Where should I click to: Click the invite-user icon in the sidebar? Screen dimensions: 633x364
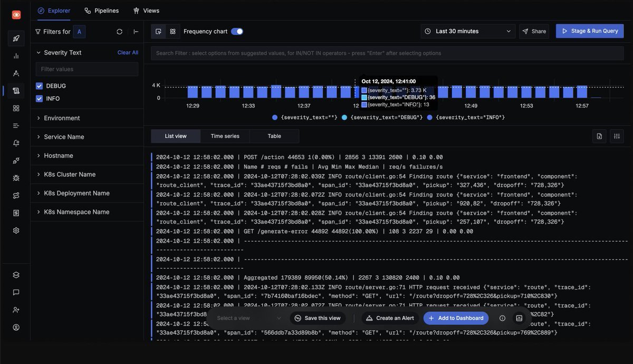point(16,310)
